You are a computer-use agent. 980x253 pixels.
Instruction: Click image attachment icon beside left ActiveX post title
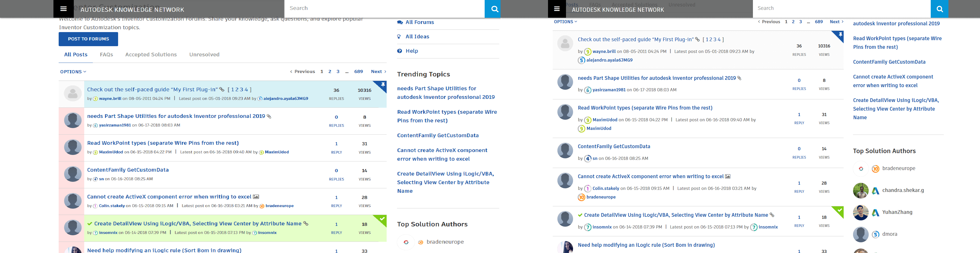[x=256, y=197]
